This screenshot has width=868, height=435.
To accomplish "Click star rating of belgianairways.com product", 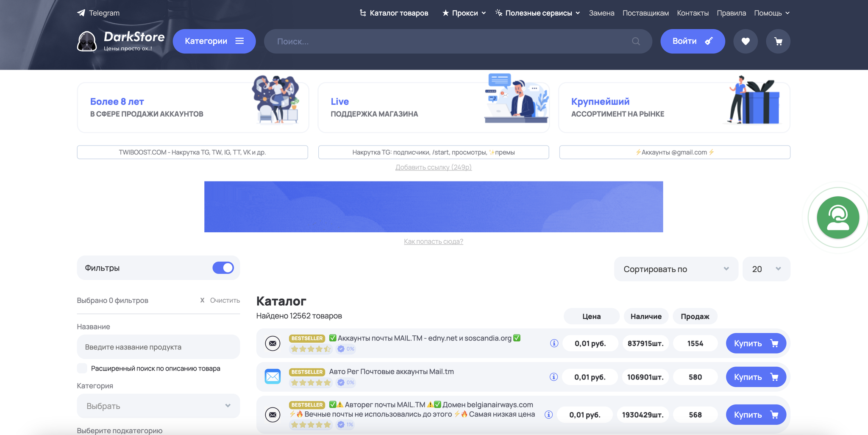I will [x=311, y=424].
